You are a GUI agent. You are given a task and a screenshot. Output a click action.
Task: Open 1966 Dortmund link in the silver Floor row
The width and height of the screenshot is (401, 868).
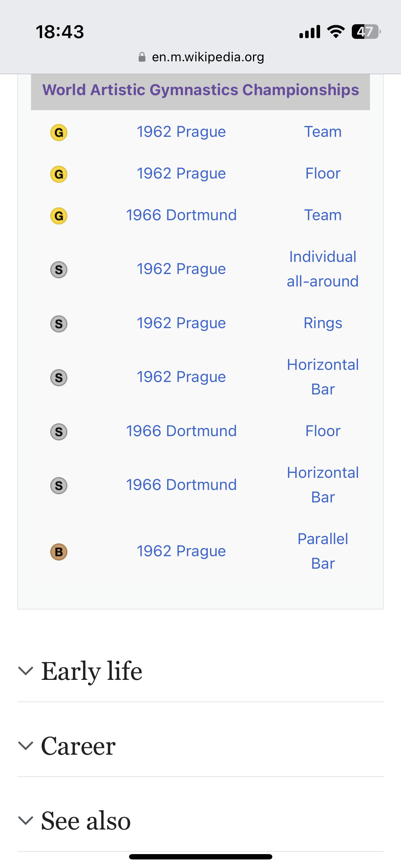[x=181, y=431]
